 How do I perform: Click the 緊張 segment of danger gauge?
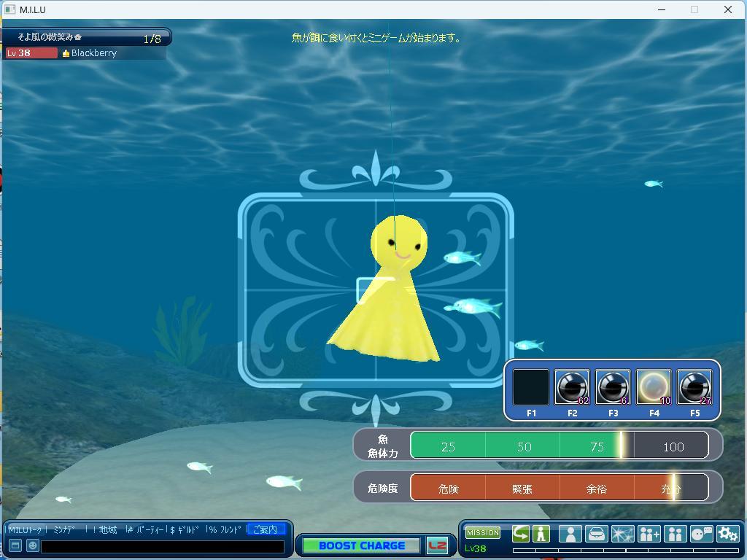(x=522, y=489)
